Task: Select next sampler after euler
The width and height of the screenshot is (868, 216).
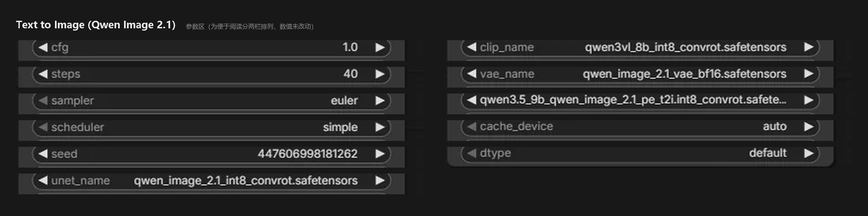Action: (x=380, y=100)
